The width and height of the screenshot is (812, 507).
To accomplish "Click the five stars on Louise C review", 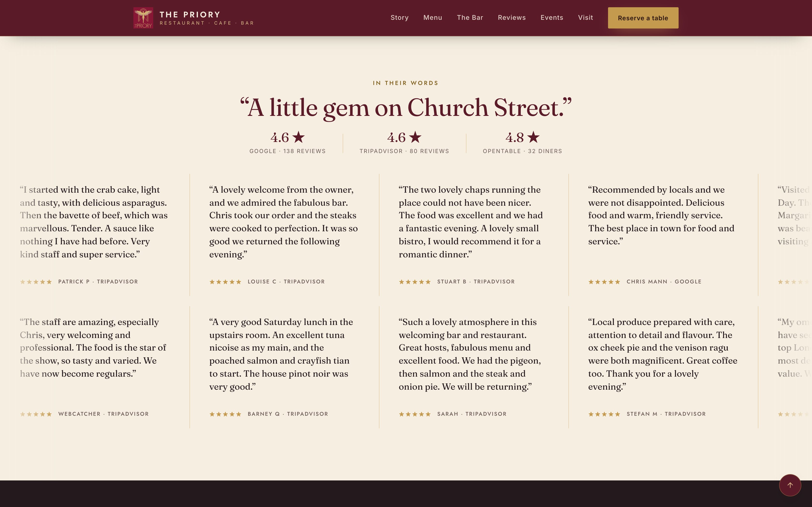I will pos(225,282).
